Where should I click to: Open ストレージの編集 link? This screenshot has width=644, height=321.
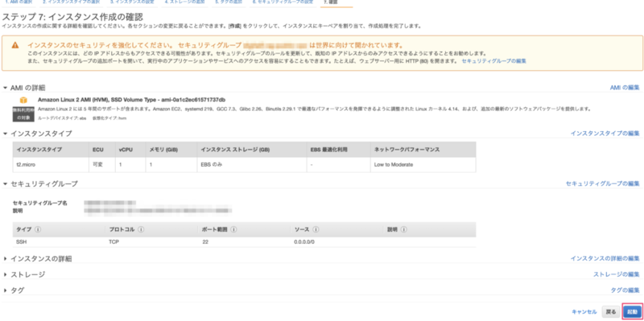[617, 274]
